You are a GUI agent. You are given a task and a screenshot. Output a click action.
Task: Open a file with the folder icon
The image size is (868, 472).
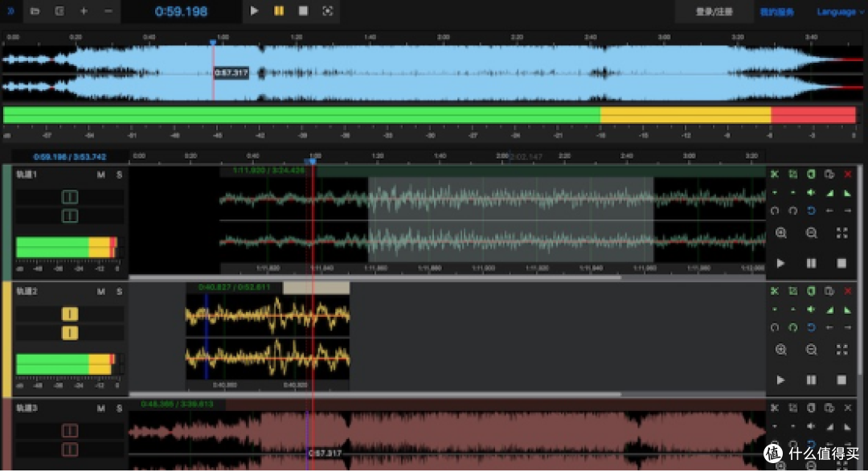click(35, 11)
